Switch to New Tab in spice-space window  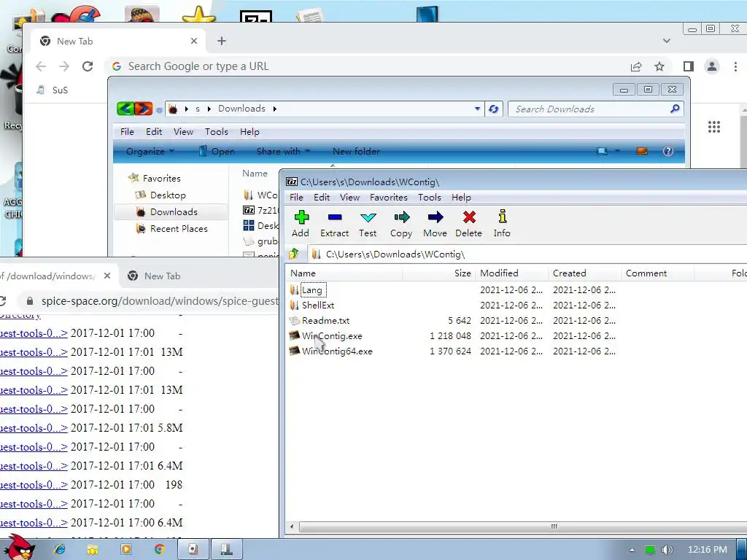(162, 276)
